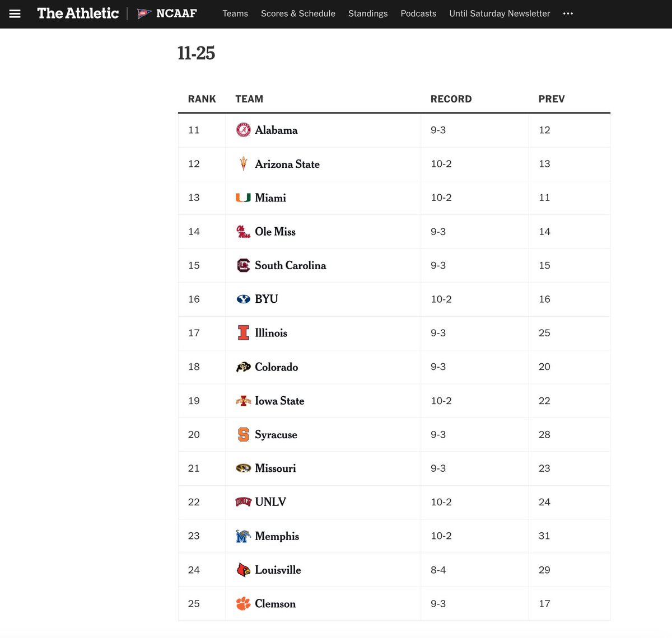Viewport: 672px width, 638px height.
Task: Open the Teams menu
Action: (x=235, y=13)
